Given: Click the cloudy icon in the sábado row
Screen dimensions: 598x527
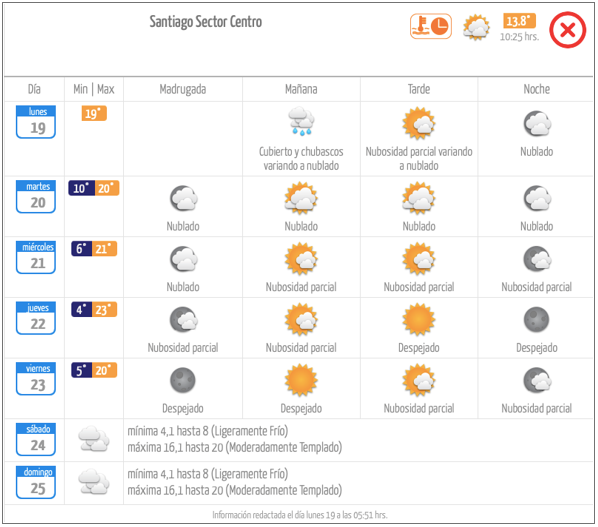Looking at the screenshot, I should pos(94,439).
